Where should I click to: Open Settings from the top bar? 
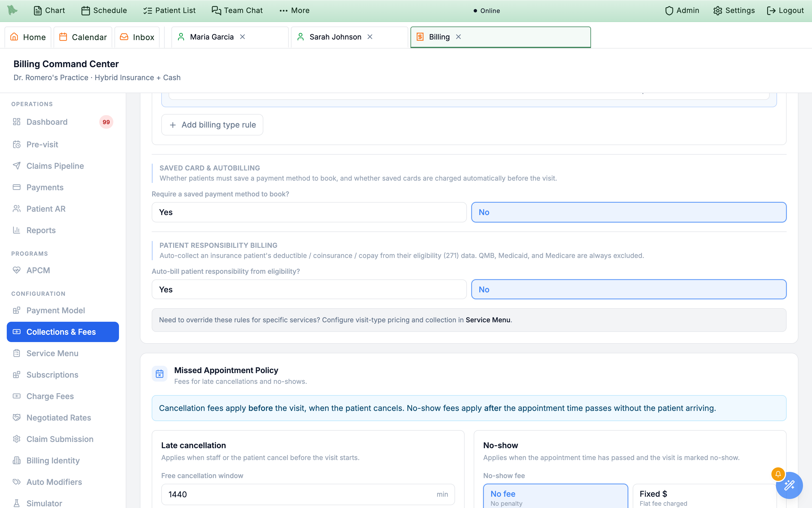pos(734,10)
